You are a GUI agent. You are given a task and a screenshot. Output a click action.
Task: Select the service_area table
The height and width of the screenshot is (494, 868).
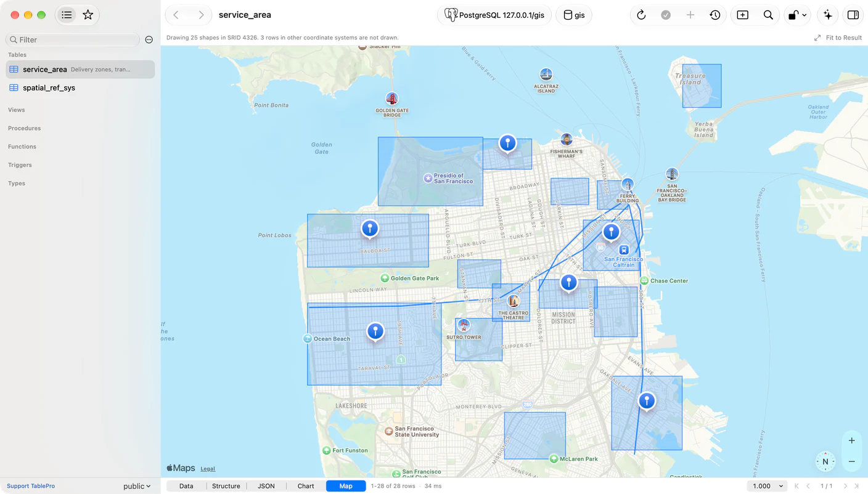tap(80, 70)
